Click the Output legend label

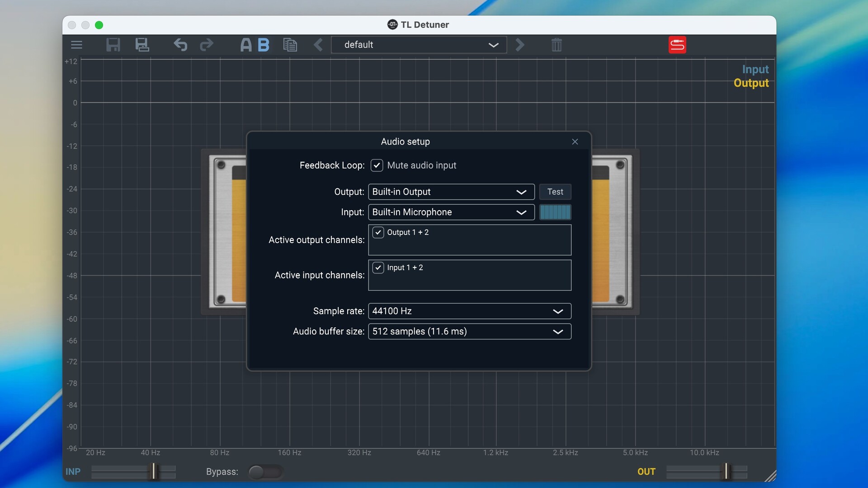[751, 83]
